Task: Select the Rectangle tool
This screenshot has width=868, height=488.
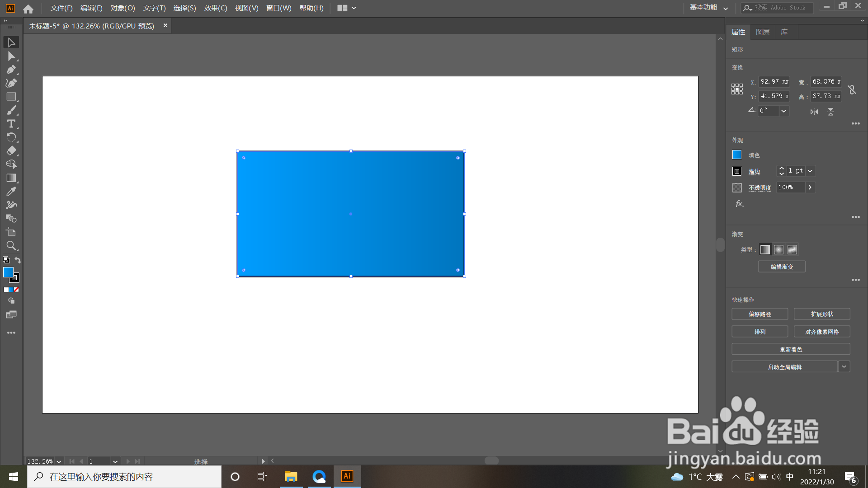Action: pos(11,97)
